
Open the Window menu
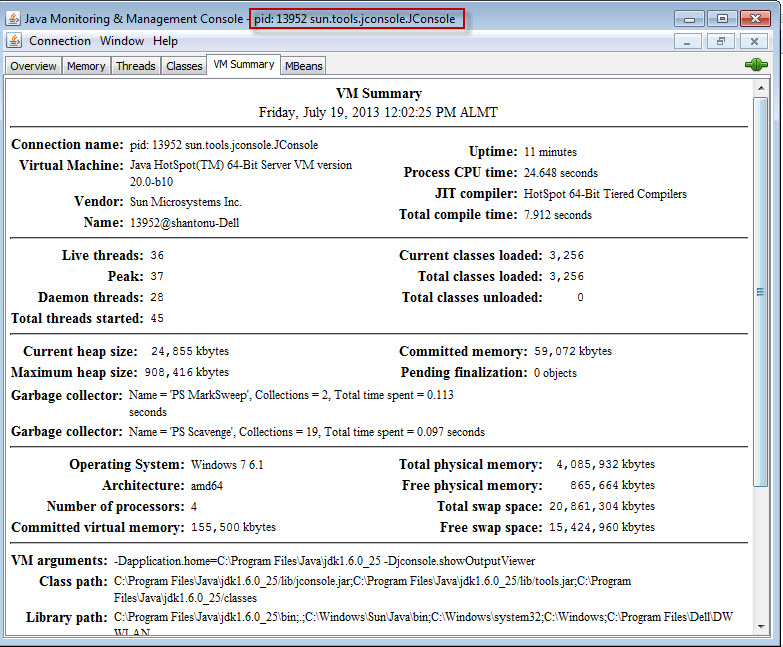(122, 41)
